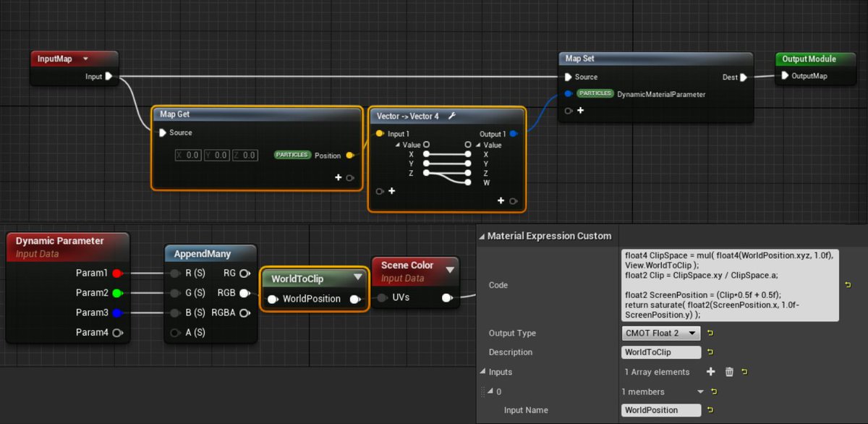Click the Source pin on Map Set
868x424 pixels.
point(569,77)
